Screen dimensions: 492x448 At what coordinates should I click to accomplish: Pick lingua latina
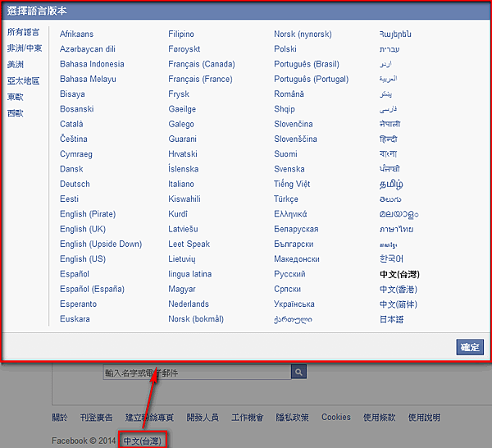tap(190, 274)
